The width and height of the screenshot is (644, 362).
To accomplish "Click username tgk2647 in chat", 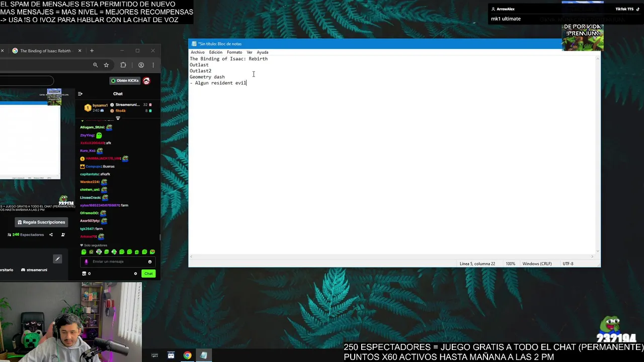I will (x=87, y=229).
